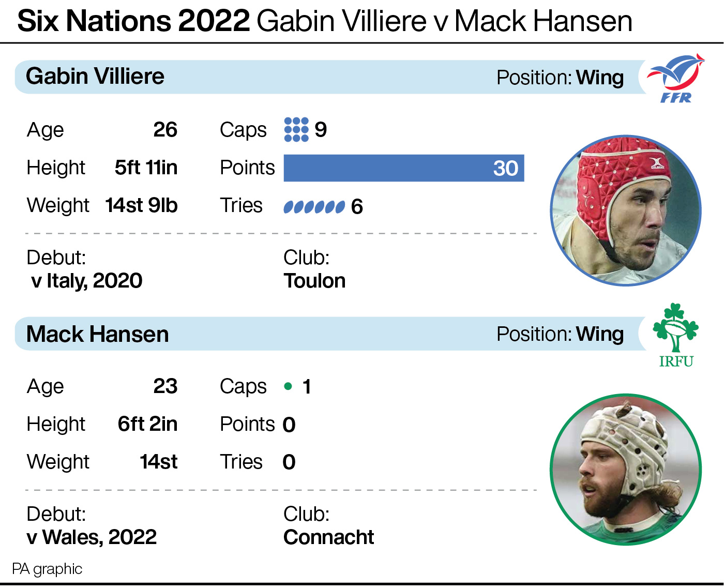Click the PA graphic credit text
The height and width of the screenshot is (588, 724).
coord(47,569)
